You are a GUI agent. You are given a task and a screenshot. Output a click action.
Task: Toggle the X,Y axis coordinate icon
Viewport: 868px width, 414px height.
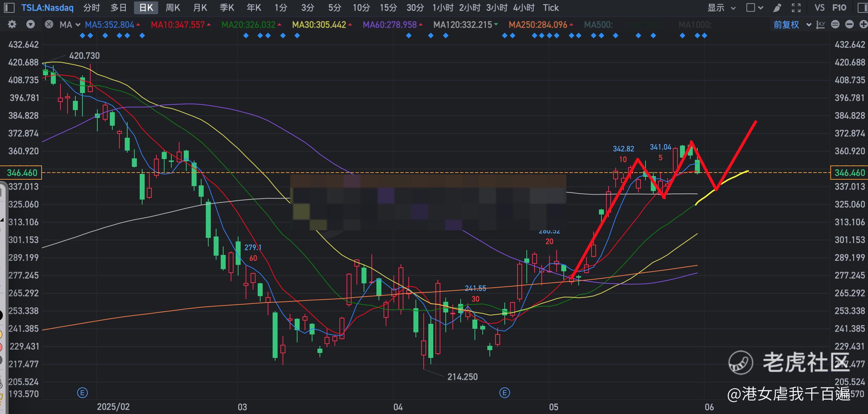point(821,24)
